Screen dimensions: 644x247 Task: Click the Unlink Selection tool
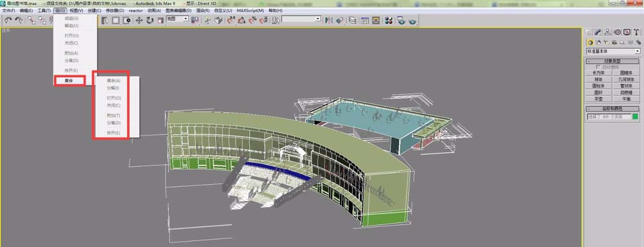[x=43, y=20]
